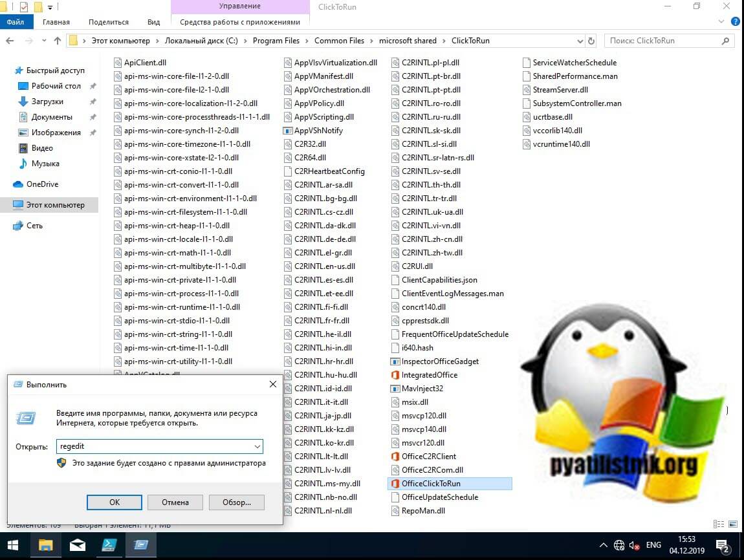Click the Run dialog taskbar icon

pyautogui.click(x=141, y=546)
